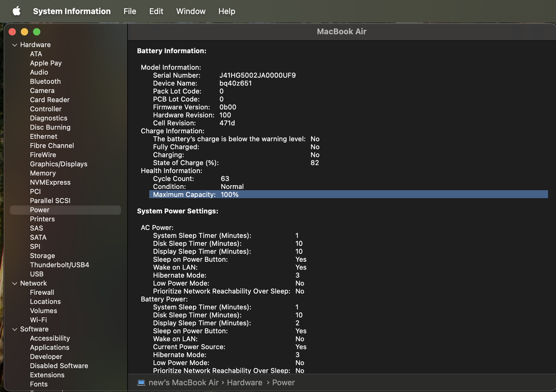Select Audio in the sidebar
The height and width of the screenshot is (392, 556).
39,72
